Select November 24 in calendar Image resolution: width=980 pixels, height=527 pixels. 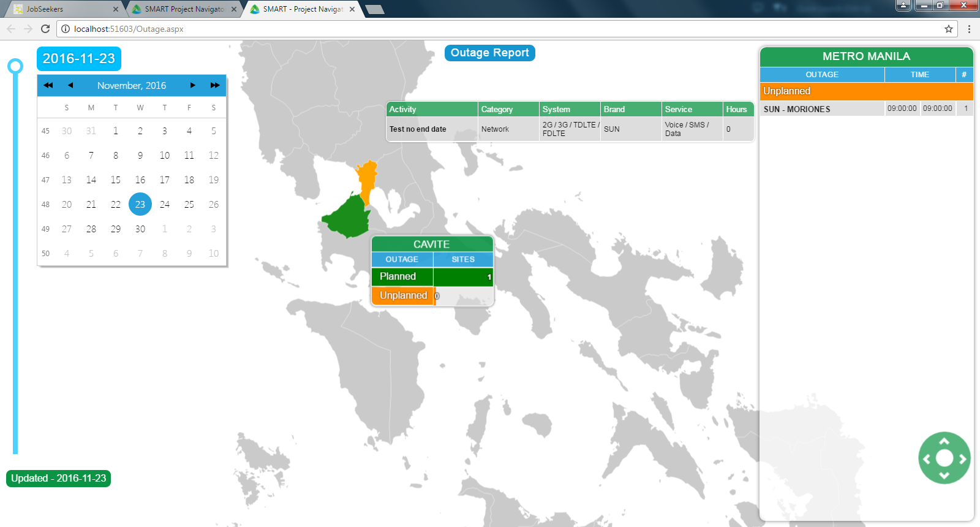(165, 204)
